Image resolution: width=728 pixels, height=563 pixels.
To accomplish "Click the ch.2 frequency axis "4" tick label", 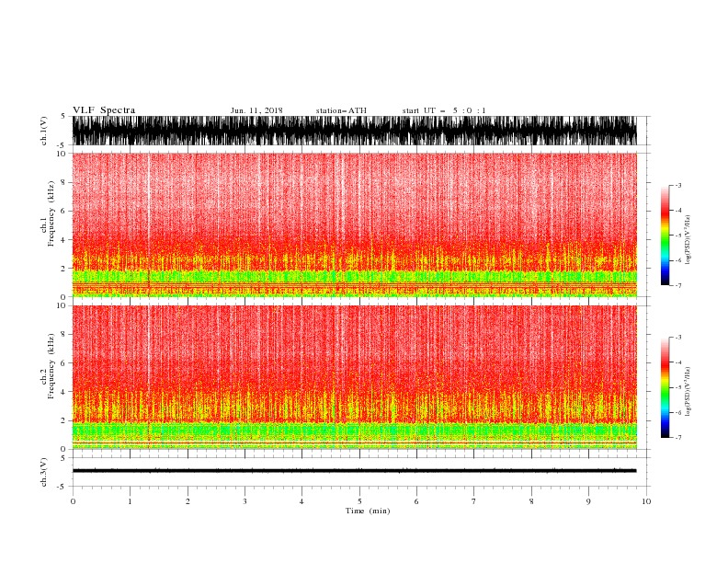I will point(63,392).
